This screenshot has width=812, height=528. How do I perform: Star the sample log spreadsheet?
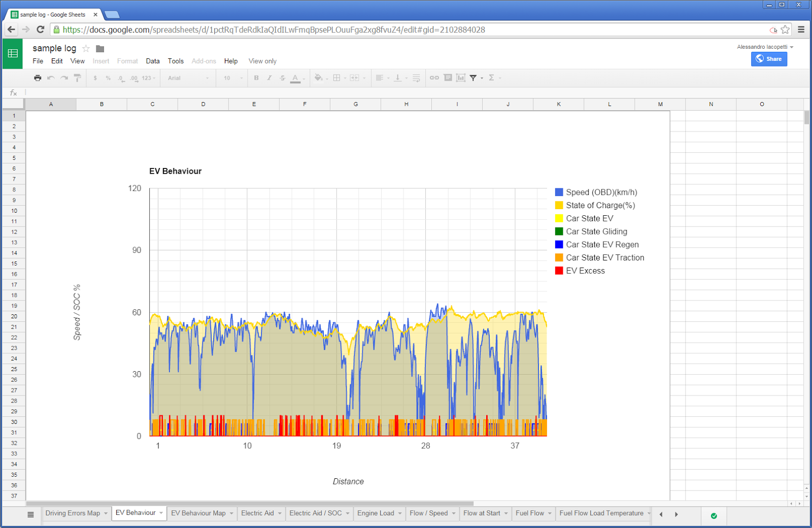click(86, 48)
